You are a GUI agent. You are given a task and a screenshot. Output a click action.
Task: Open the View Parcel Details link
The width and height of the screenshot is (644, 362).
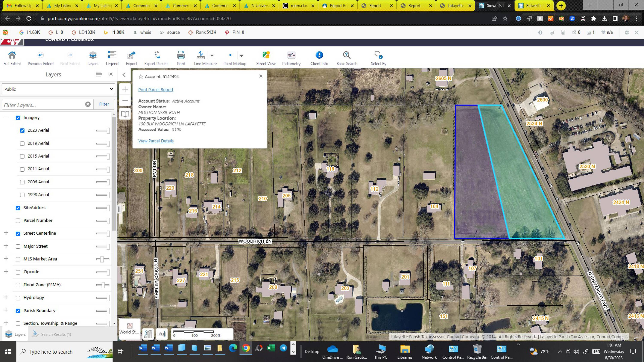[x=156, y=141]
